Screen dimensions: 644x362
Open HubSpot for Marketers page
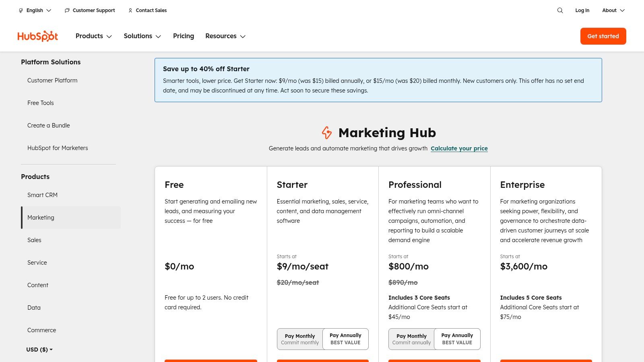coord(58,148)
